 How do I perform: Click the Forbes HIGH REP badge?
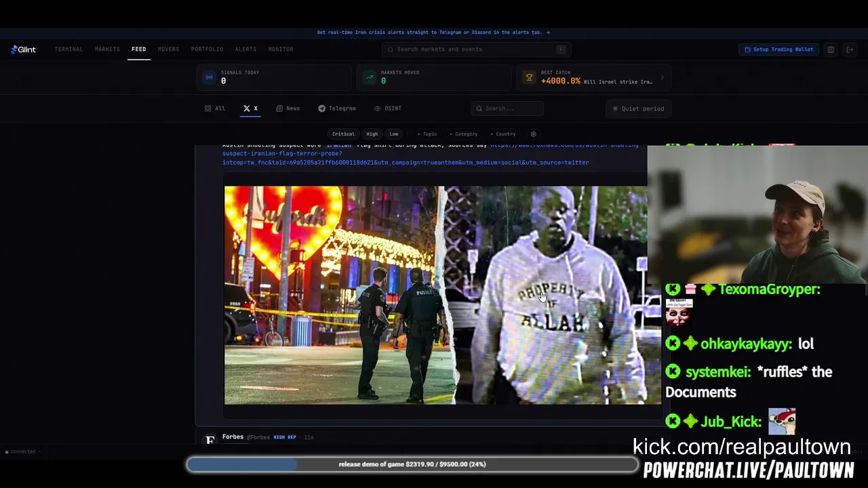285,438
